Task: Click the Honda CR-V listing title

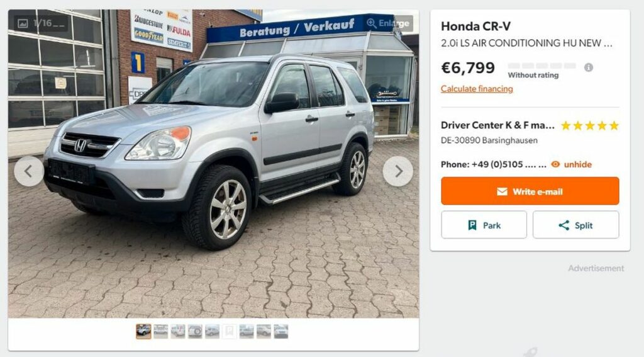Action: point(475,26)
